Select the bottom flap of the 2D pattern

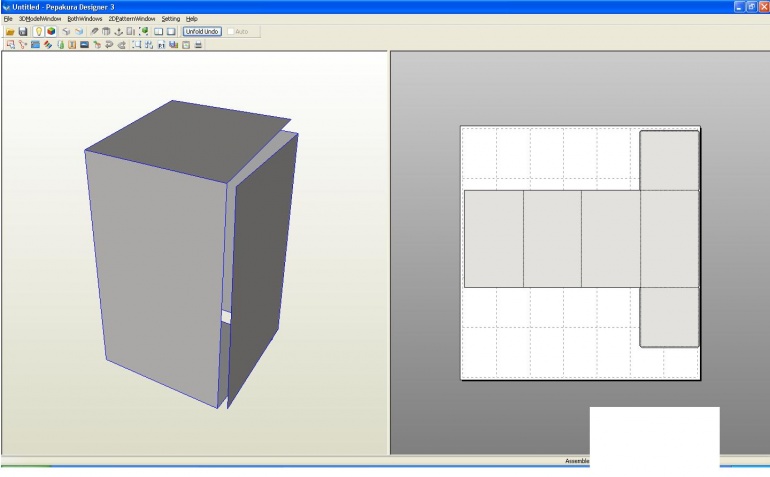coord(669,317)
